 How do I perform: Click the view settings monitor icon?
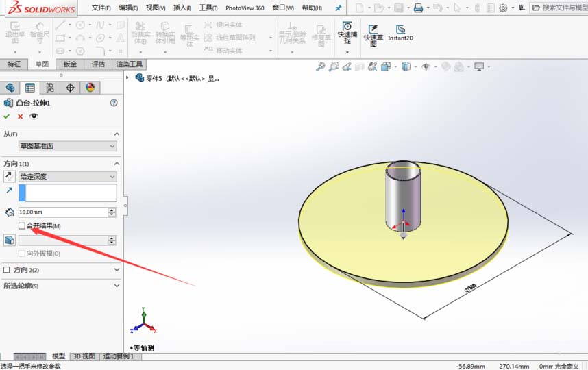coord(479,66)
